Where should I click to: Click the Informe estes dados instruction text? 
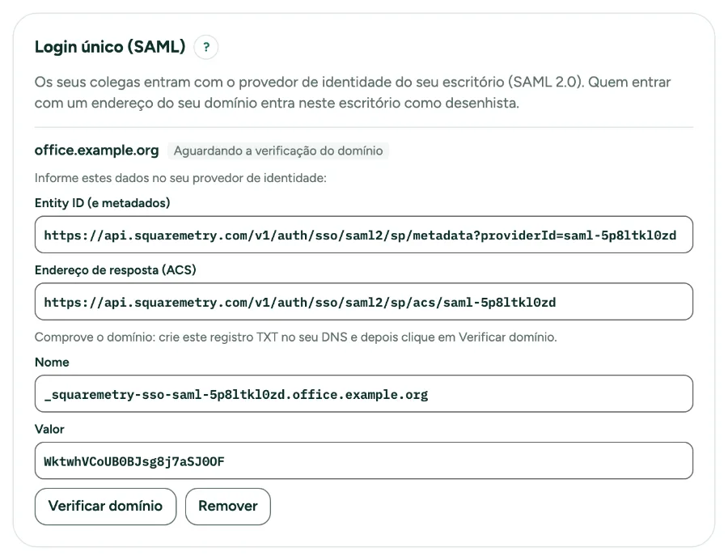180,178
